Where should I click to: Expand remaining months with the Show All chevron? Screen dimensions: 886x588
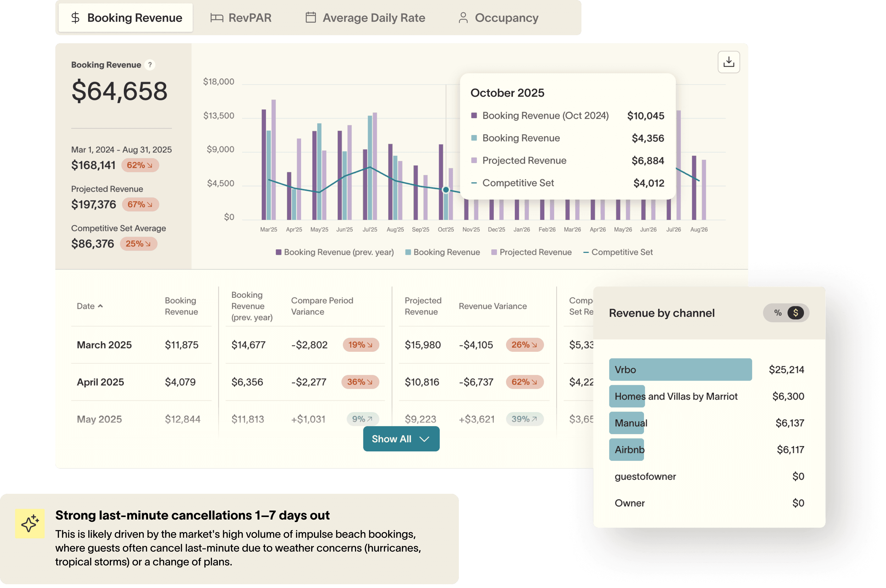coord(425,439)
